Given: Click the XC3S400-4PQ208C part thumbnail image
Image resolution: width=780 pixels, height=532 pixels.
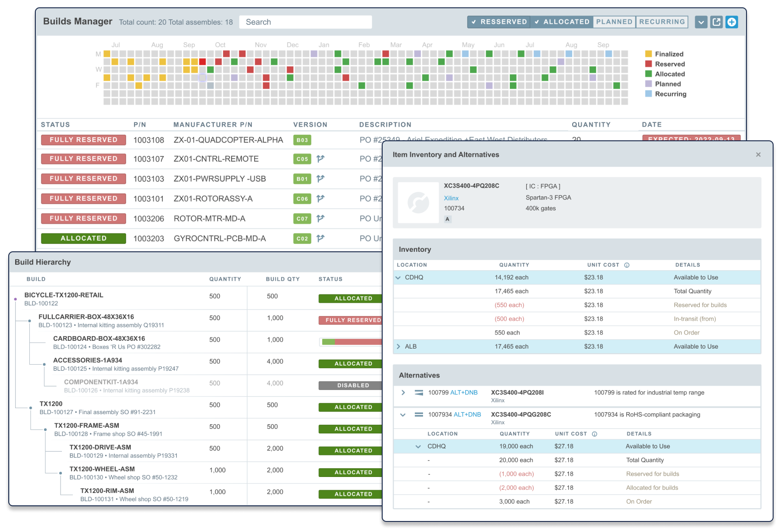Looking at the screenshot, I should [418, 203].
